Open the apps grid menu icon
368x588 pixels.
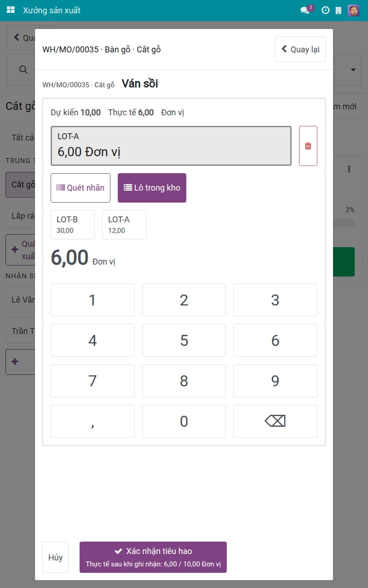tap(11, 10)
